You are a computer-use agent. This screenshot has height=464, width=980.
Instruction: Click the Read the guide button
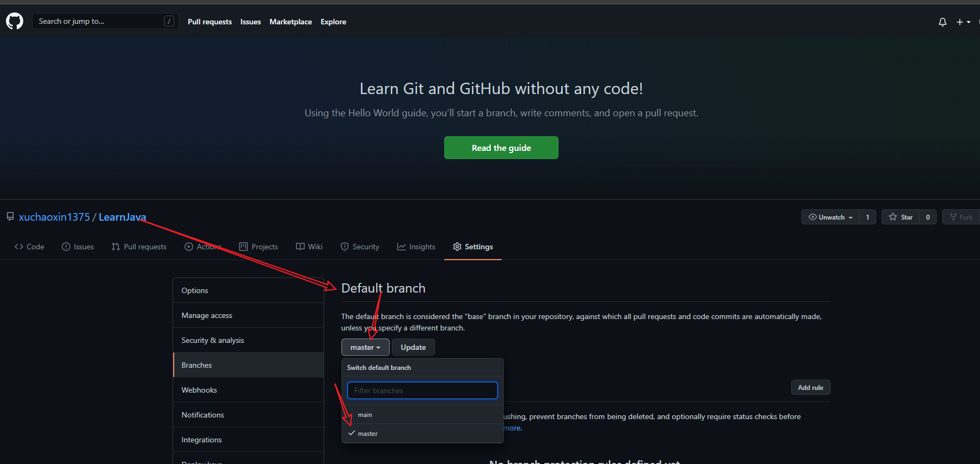[x=501, y=148]
